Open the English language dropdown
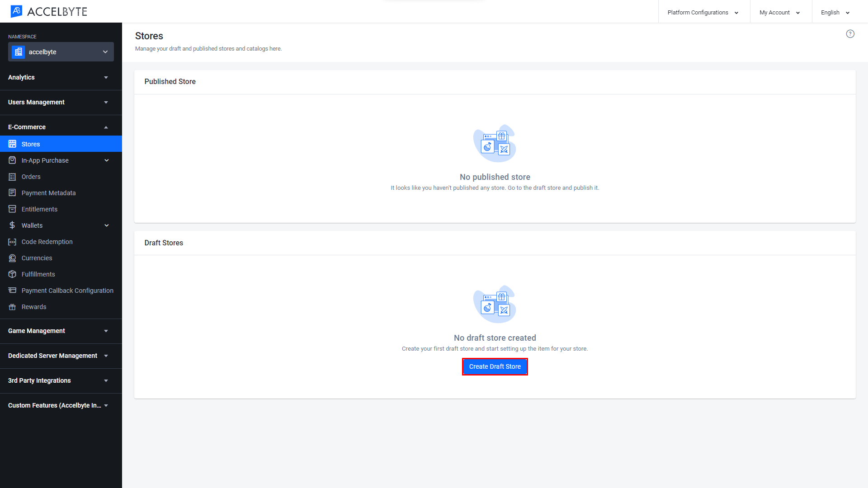Image resolution: width=868 pixels, height=488 pixels. [x=836, y=13]
